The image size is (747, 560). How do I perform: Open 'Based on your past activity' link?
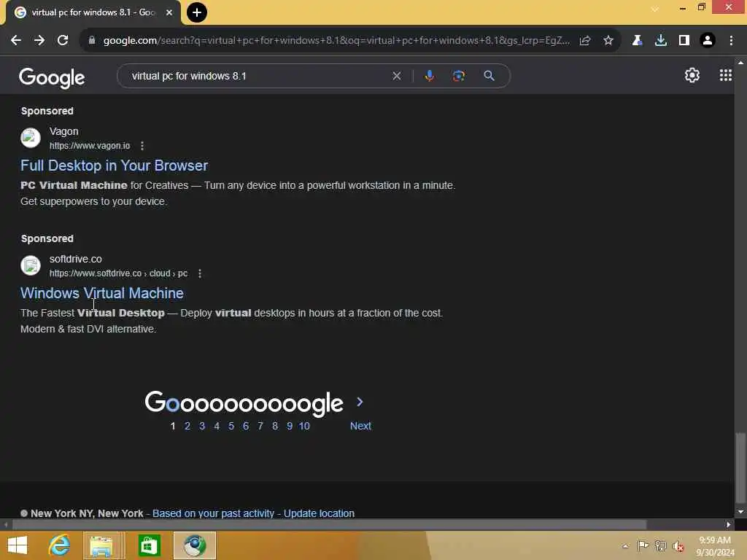pyautogui.click(x=214, y=513)
